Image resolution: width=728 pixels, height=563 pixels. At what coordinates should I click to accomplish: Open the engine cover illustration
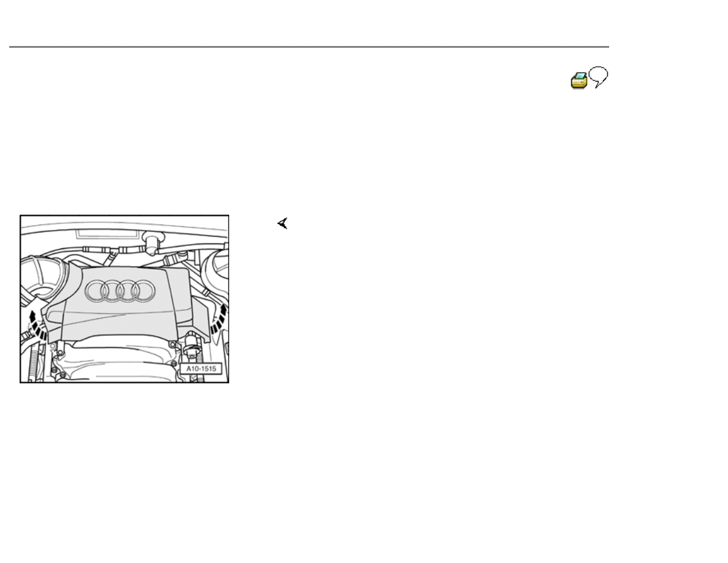(124, 299)
